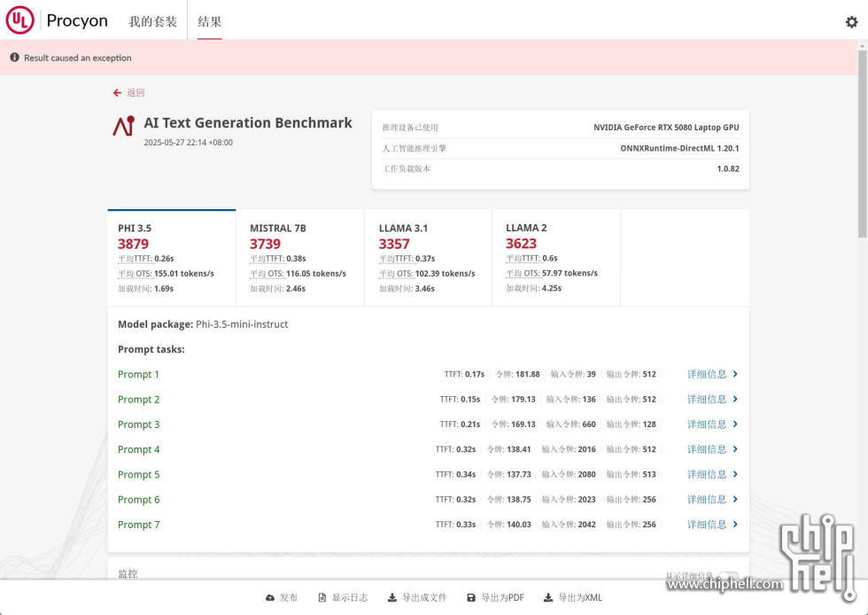868x615 pixels.
Task: Click the 导出为XML button
Action: click(573, 597)
